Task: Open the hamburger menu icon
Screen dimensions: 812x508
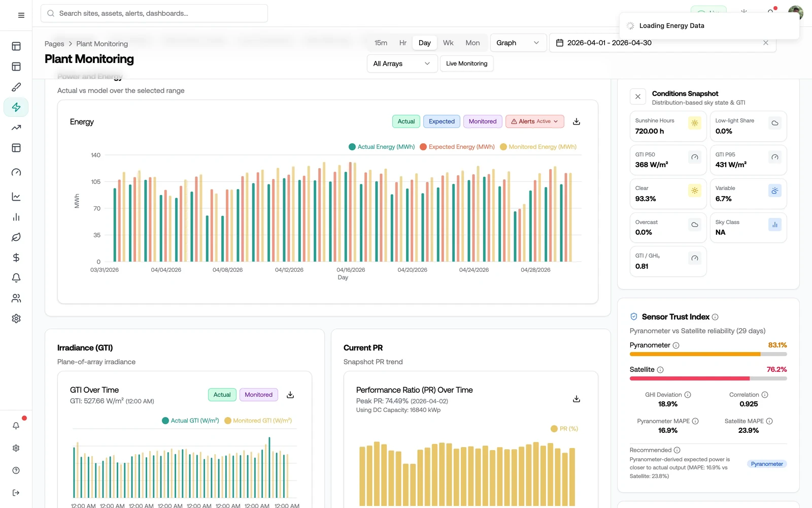Action: pyautogui.click(x=21, y=15)
